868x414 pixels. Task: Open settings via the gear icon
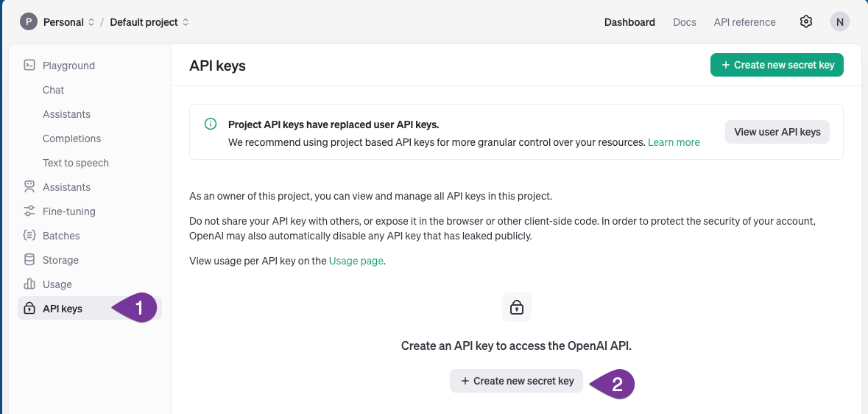(x=806, y=21)
